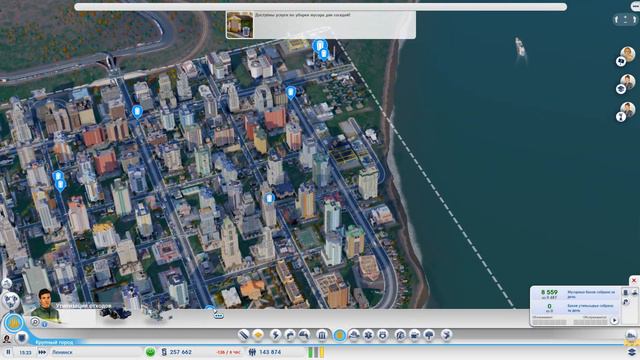
Task: Click the long progress bar at top
Action: pos(320,7)
